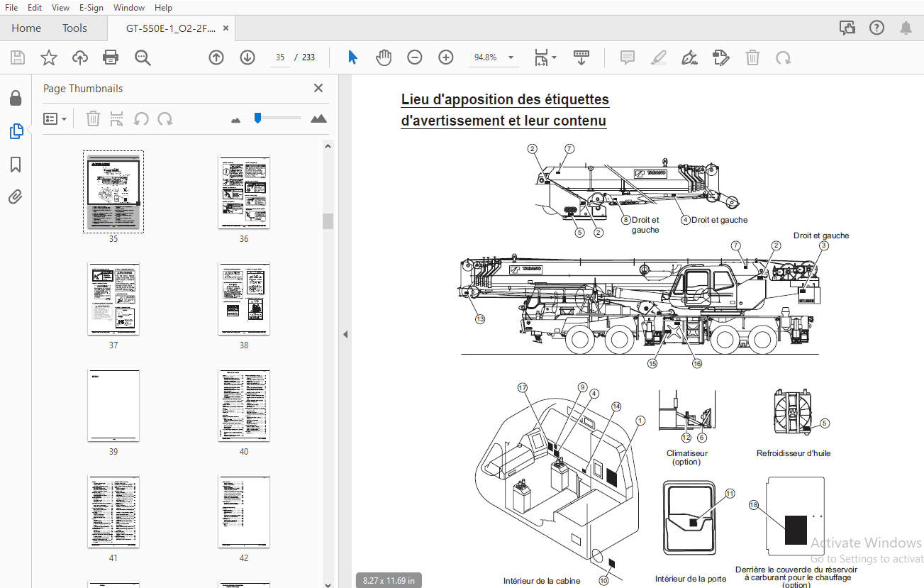The image size is (924, 588).
Task: Select the Highlight text tool
Action: tap(659, 57)
